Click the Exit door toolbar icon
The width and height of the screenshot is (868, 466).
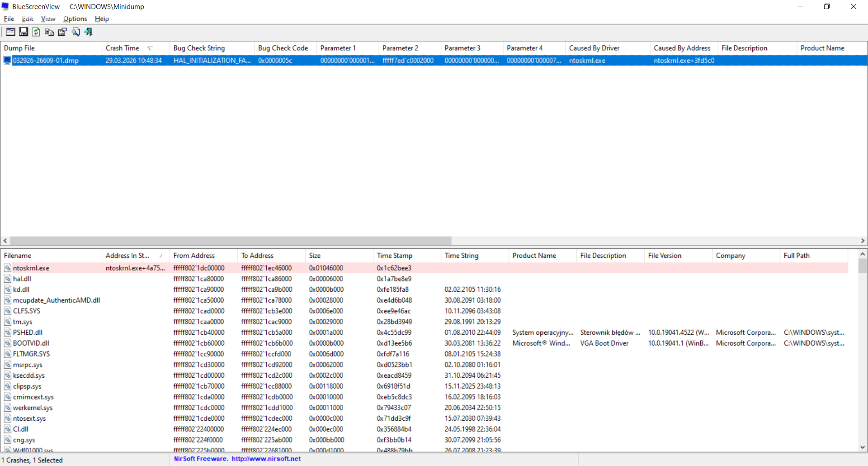coord(89,32)
